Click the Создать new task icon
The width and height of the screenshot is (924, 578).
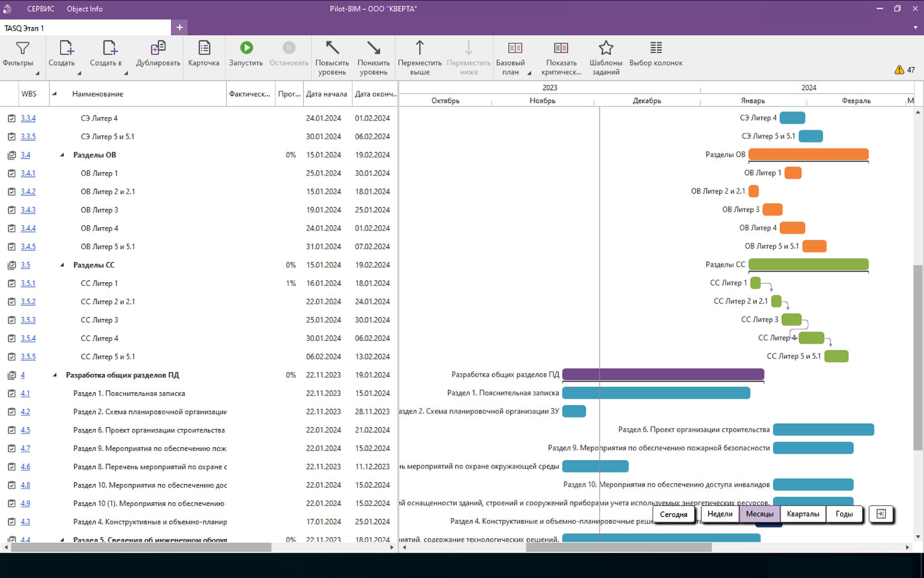click(66, 49)
